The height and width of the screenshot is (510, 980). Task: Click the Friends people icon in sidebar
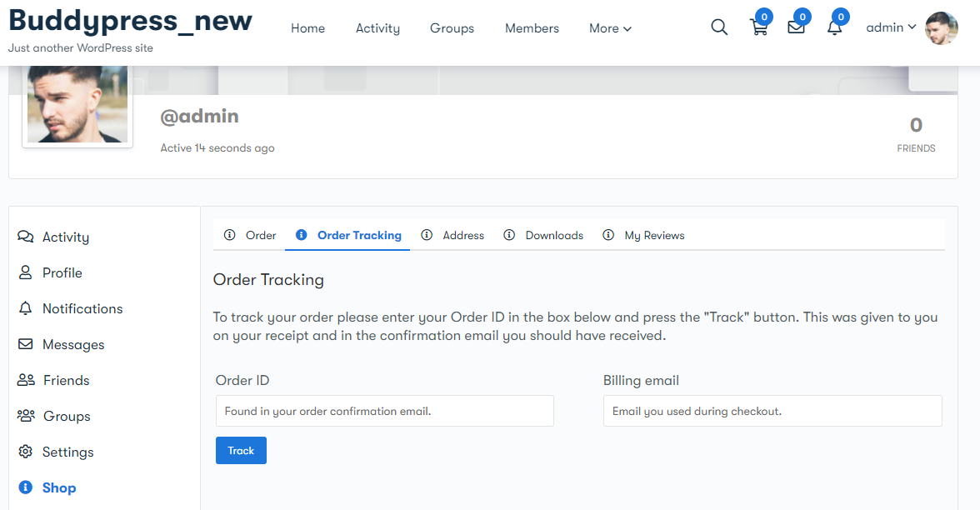26,380
